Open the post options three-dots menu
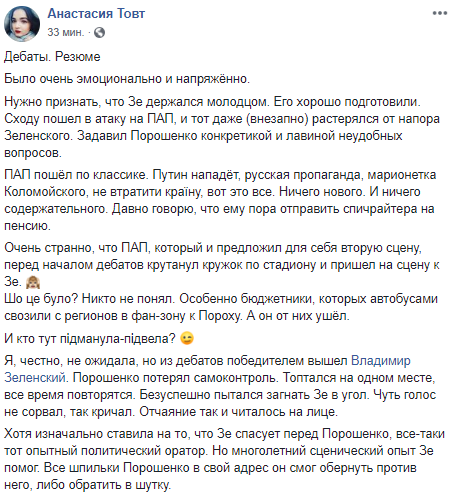 tap(440, 13)
